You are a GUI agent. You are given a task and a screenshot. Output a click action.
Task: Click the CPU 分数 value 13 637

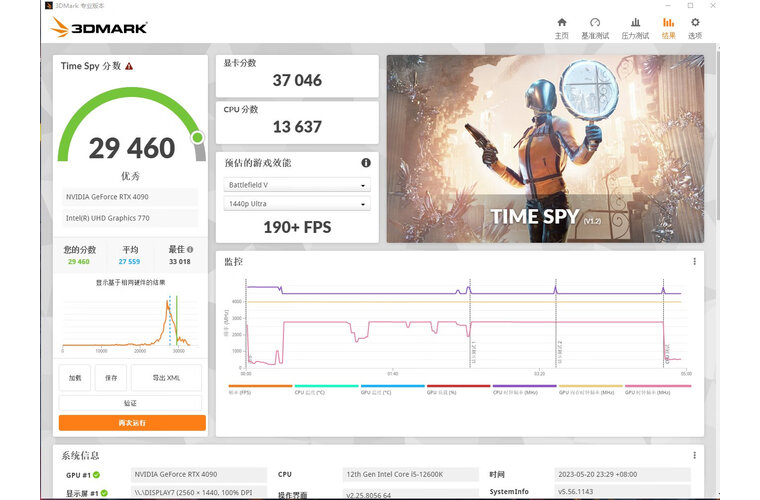(297, 127)
